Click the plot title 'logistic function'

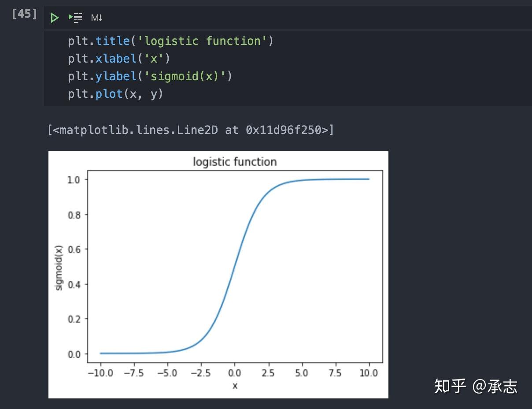click(235, 162)
